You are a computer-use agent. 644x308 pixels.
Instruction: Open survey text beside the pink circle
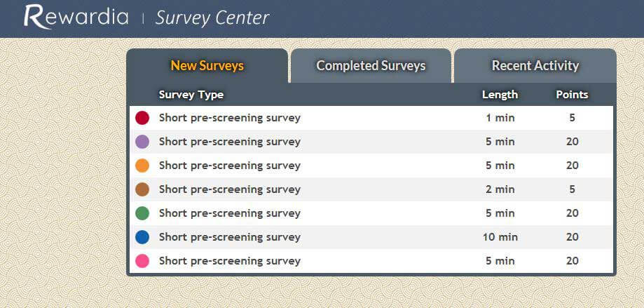tap(230, 261)
